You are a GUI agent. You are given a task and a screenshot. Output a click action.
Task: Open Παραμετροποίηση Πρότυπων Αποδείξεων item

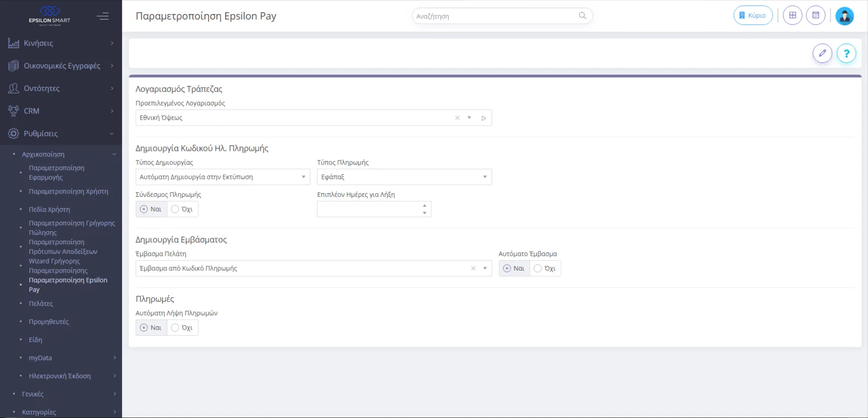coord(63,247)
